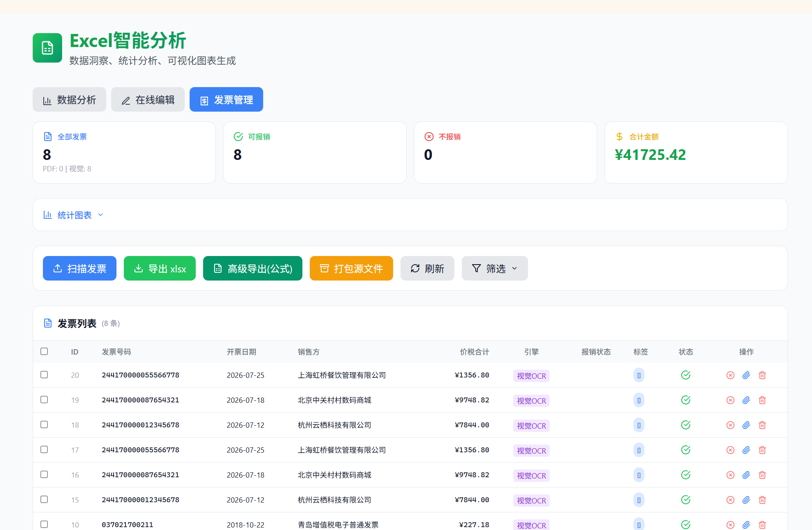Click the date 2026-07-25 in row ID 17
The height and width of the screenshot is (530, 812).
246,450
